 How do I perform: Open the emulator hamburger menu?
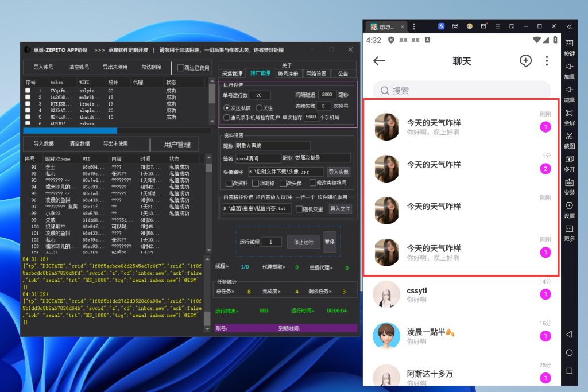[497, 26]
